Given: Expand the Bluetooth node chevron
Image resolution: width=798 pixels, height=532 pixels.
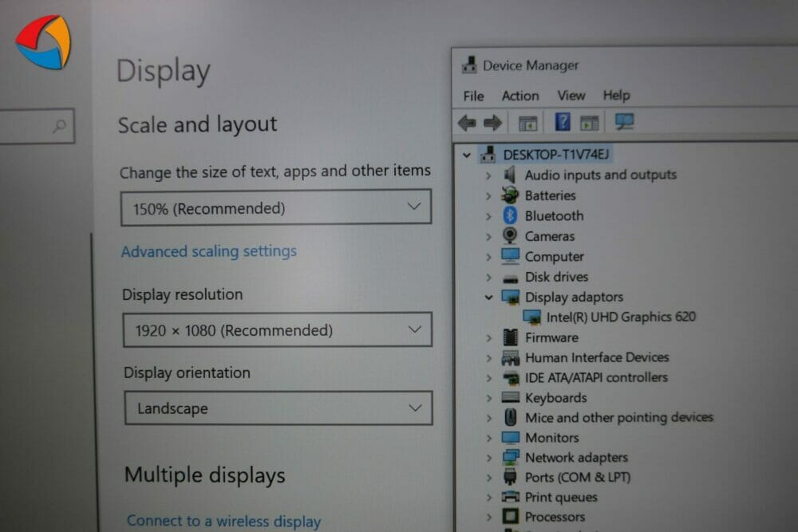Looking at the screenshot, I should tap(488, 216).
